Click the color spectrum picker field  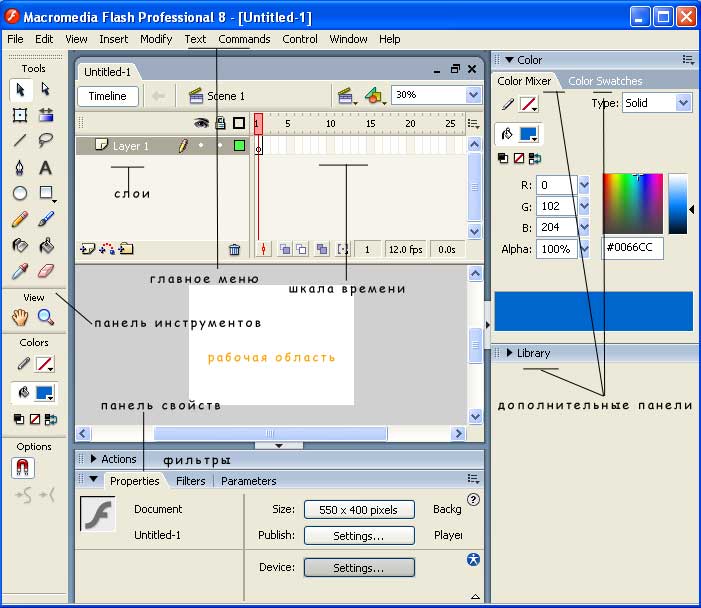(633, 203)
